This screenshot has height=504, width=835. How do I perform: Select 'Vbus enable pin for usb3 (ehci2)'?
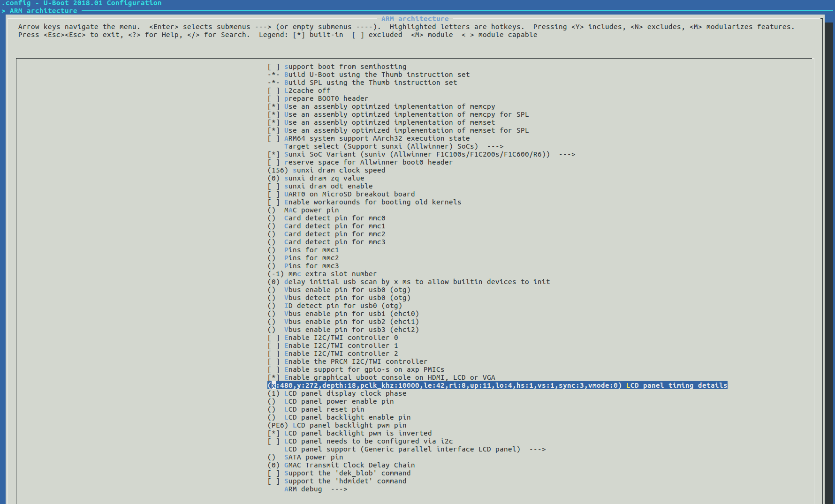pos(343,330)
